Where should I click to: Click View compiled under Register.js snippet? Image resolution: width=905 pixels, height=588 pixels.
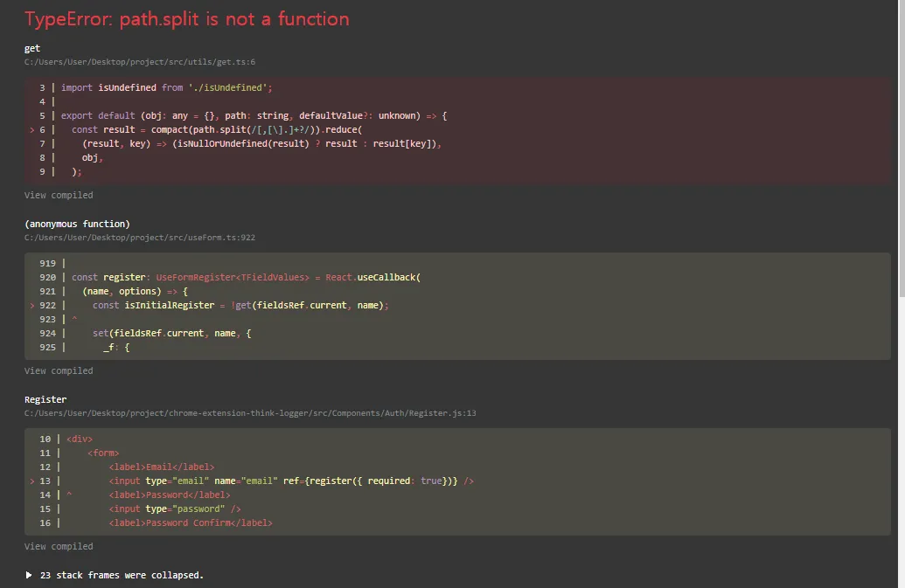pyautogui.click(x=59, y=546)
